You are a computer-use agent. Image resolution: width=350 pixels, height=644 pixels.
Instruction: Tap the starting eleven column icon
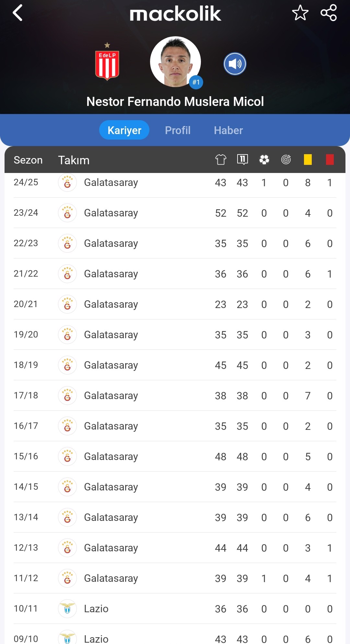242,159
